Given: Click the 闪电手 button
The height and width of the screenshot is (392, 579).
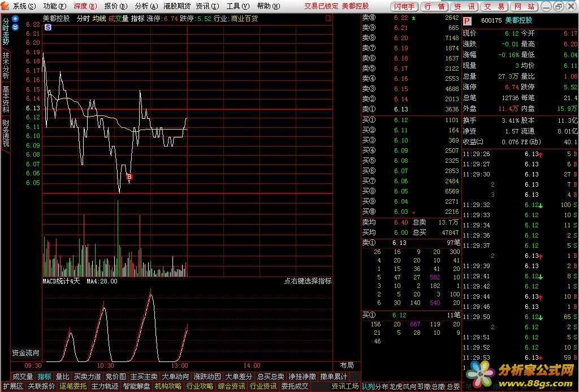Looking at the screenshot, I should click(404, 7).
